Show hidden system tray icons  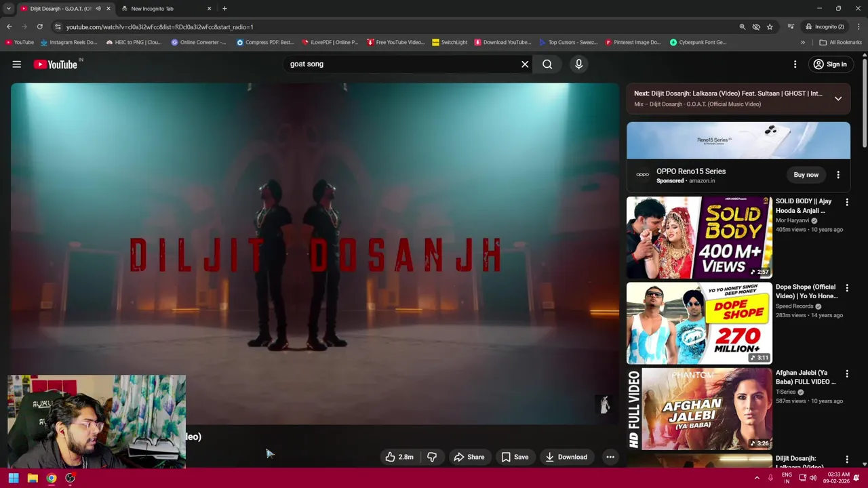tap(757, 478)
